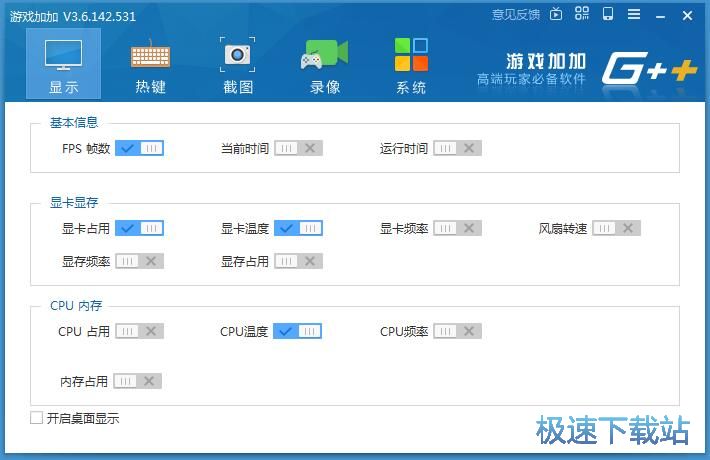Image resolution: width=710 pixels, height=460 pixels.
Task: Click the 意见反馈 feedback link
Action: coord(516,15)
